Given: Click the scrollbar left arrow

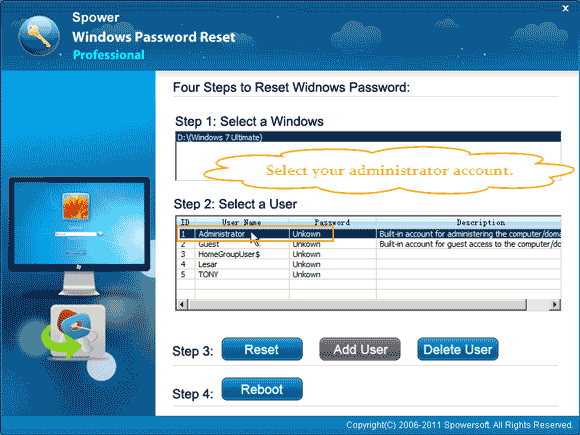Looking at the screenshot, I should pos(182,304).
